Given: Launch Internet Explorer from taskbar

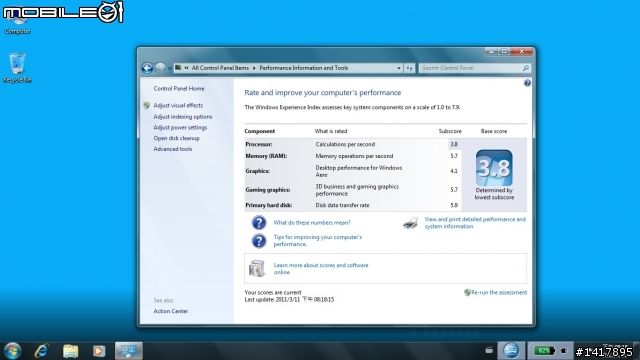Looking at the screenshot, I should click(x=42, y=351).
